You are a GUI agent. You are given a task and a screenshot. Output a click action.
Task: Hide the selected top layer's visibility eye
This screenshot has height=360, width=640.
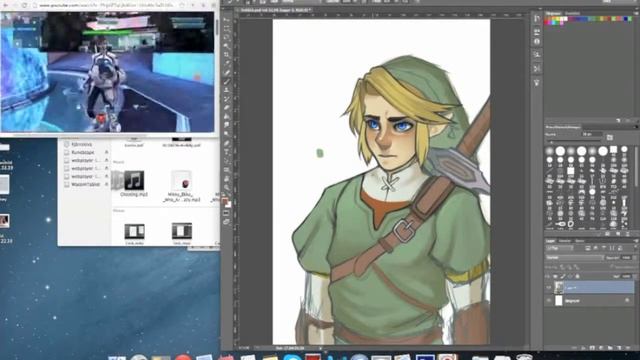pos(549,288)
